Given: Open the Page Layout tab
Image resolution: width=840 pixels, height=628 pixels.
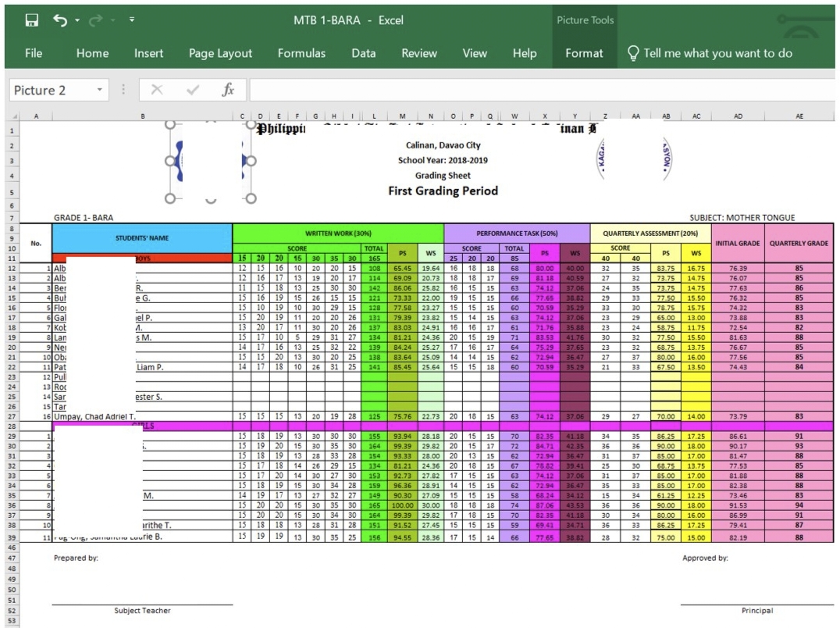Looking at the screenshot, I should coord(220,54).
